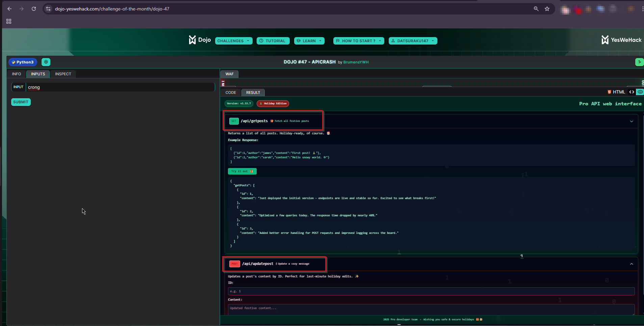Open the settings gear next to Python3
The image size is (644, 326).
[46, 62]
